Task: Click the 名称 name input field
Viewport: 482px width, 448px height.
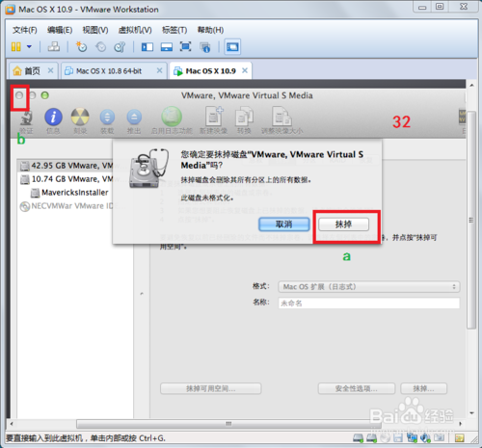Action: 369,303
